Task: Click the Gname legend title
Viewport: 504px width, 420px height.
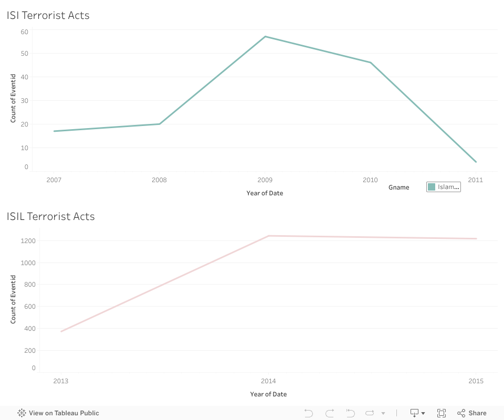Action: [x=399, y=187]
